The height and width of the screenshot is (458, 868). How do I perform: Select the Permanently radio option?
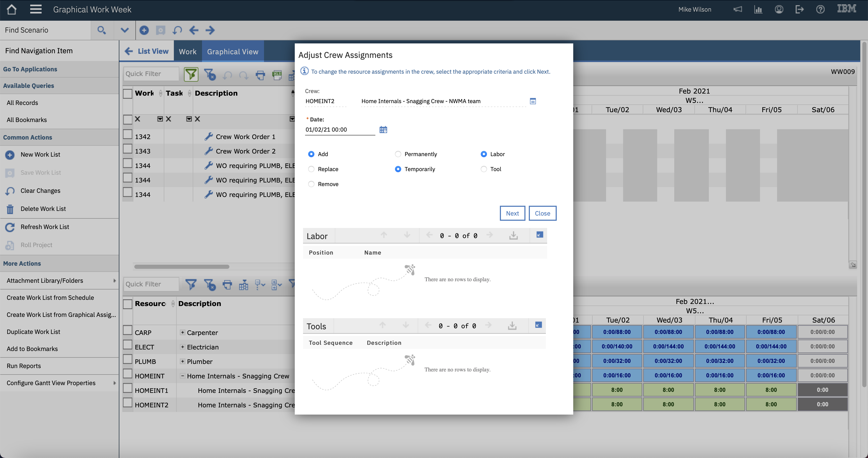pyautogui.click(x=398, y=154)
